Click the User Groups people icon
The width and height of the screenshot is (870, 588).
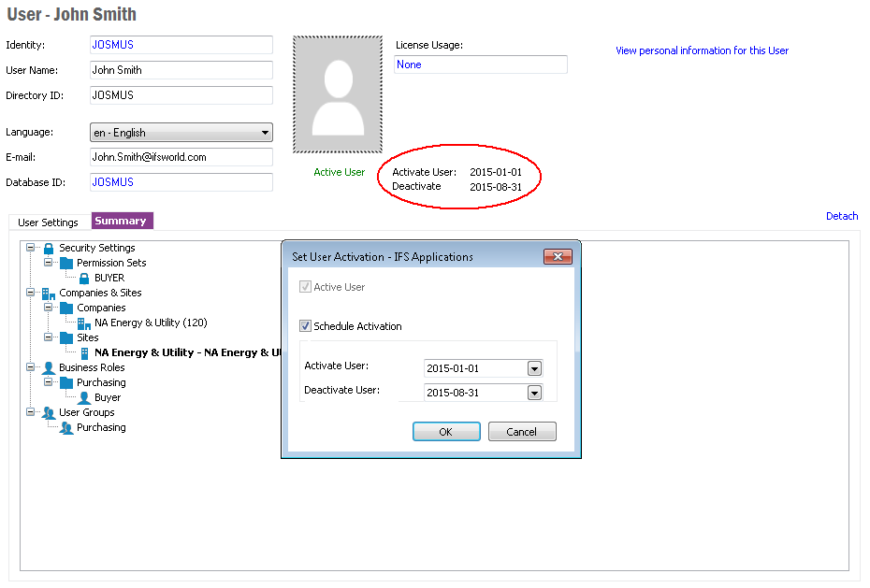pyautogui.click(x=49, y=412)
